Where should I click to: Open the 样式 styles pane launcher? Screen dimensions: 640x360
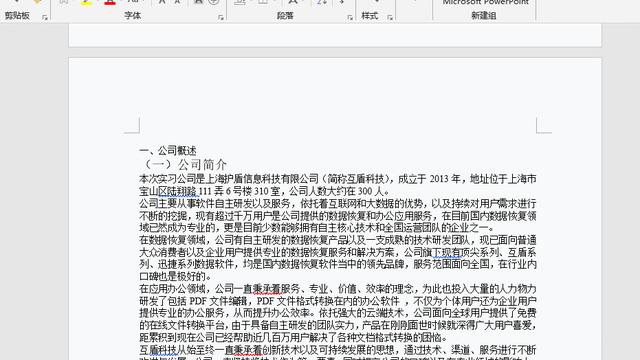(x=390, y=18)
